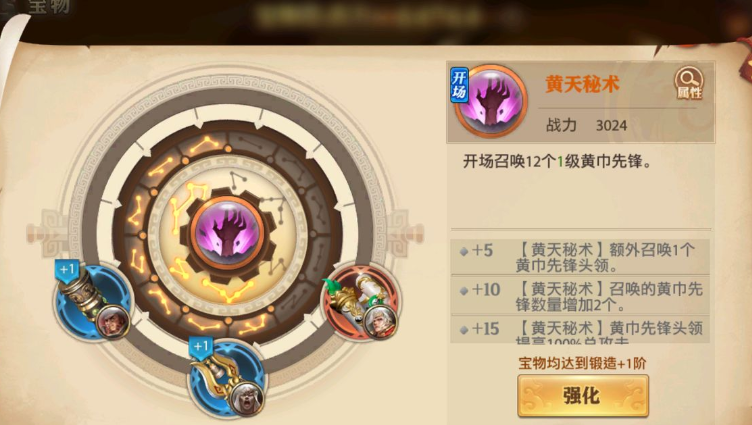Tap the 宝物 title at the top left
Image resolution: width=752 pixels, height=425 pixels.
(x=49, y=7)
